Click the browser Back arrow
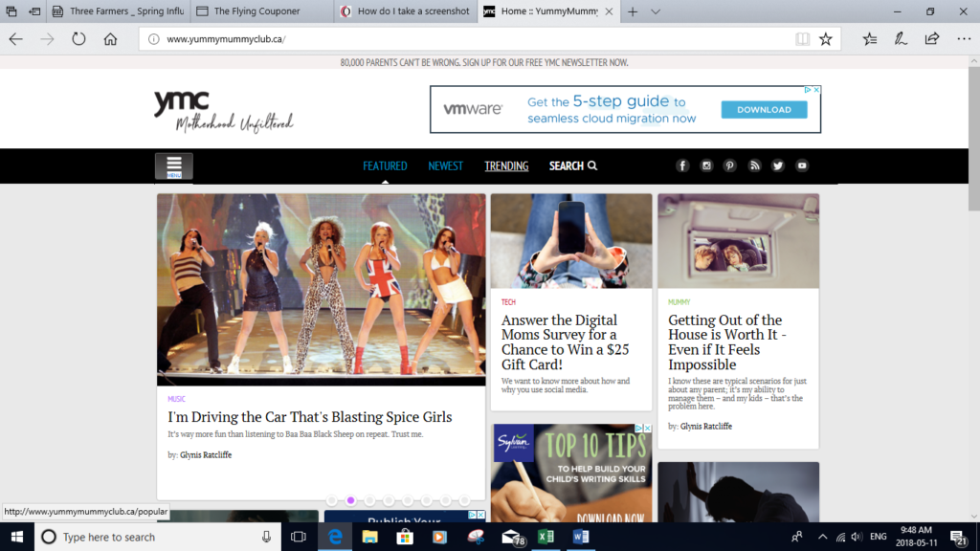The height and width of the screenshot is (551, 980). (15, 38)
